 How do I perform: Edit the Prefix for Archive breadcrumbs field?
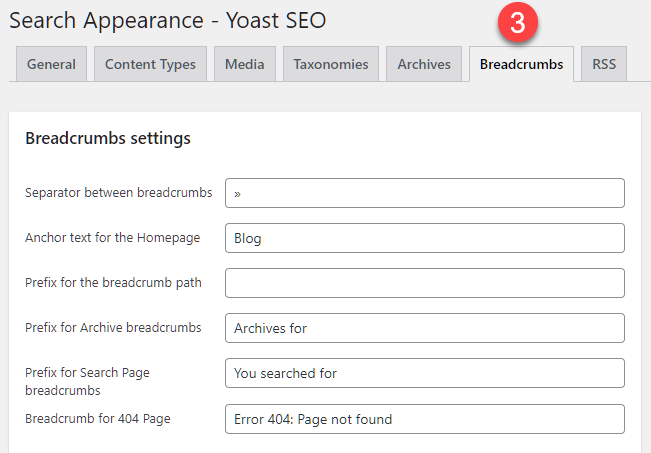425,328
